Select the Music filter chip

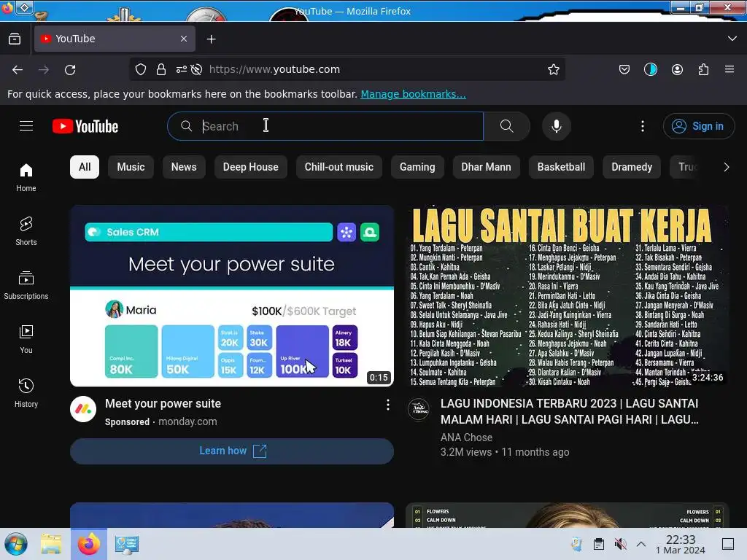pos(131,167)
